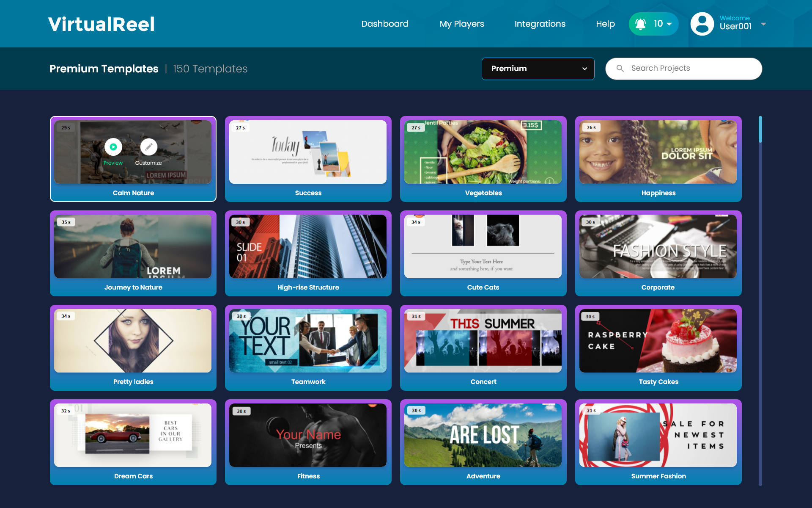Click the Summer Fashion title label
812x508 pixels.
tap(658, 476)
